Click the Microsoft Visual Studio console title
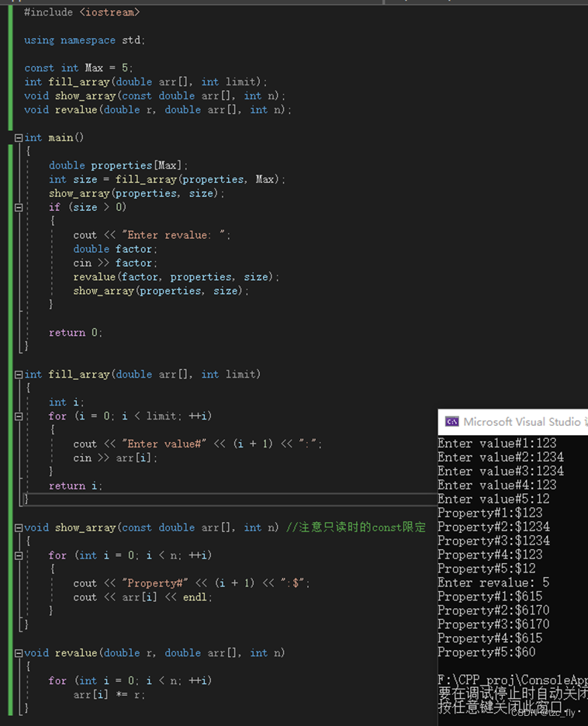This screenshot has height=726, width=588. pyautogui.click(x=525, y=422)
